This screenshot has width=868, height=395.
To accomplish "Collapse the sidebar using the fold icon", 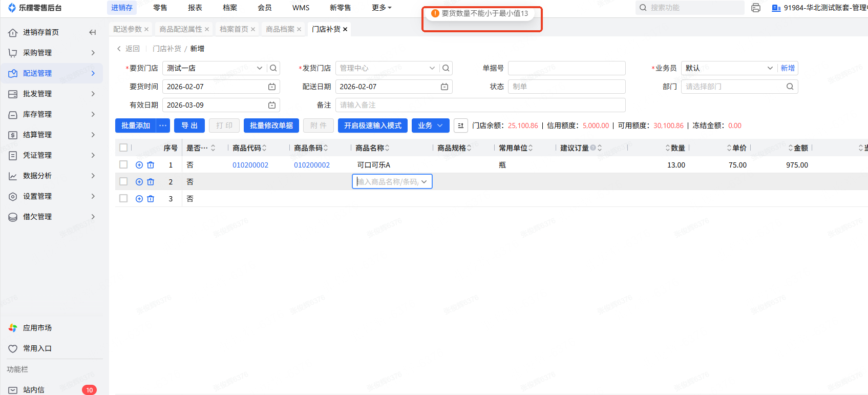I will tap(93, 32).
